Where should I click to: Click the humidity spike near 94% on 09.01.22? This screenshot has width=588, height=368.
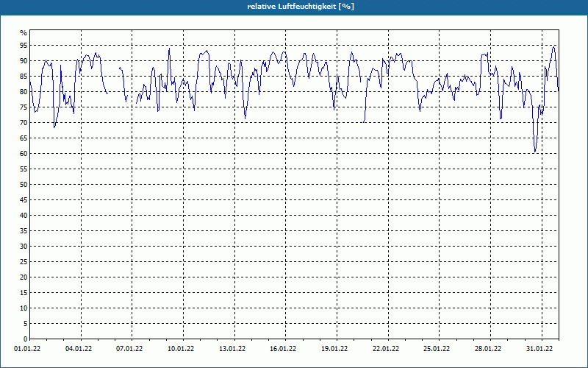169,49
